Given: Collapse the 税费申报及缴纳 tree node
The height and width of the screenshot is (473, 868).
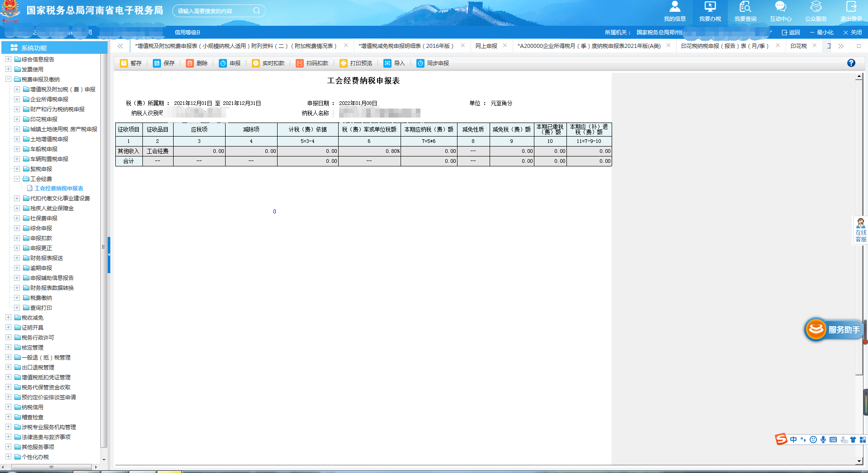Looking at the screenshot, I should pos(8,79).
